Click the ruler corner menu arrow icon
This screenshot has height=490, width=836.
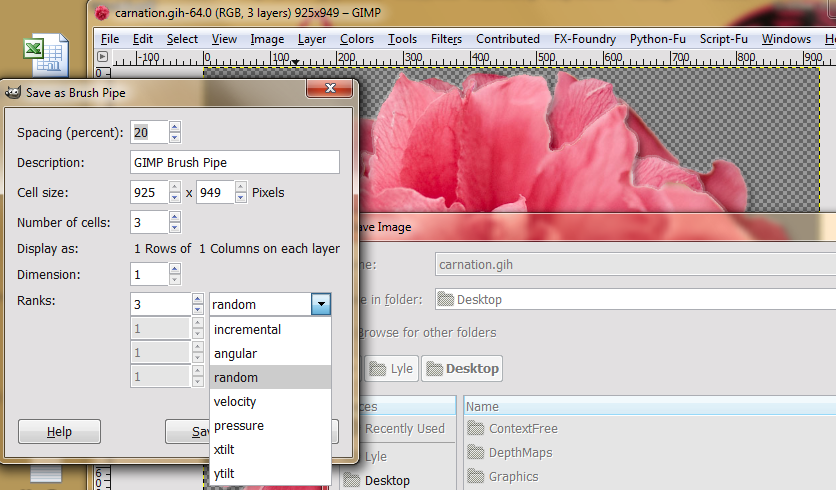point(102,57)
